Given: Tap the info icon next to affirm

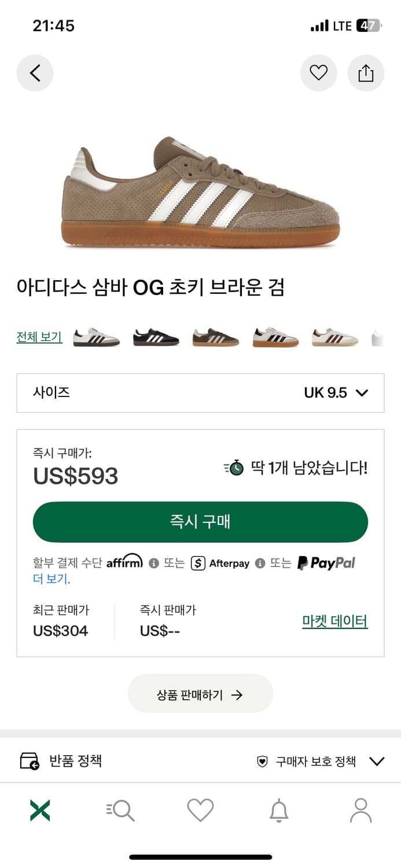Looking at the screenshot, I should [153, 562].
